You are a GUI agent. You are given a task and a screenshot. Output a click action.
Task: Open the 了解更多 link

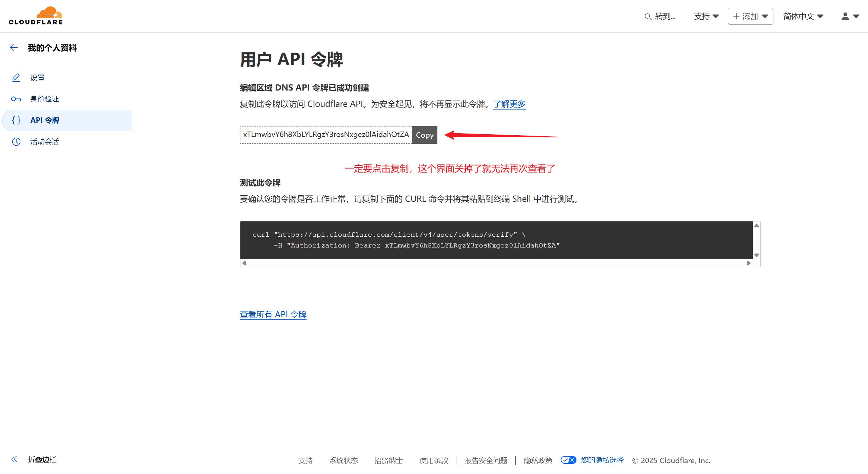pyautogui.click(x=509, y=104)
